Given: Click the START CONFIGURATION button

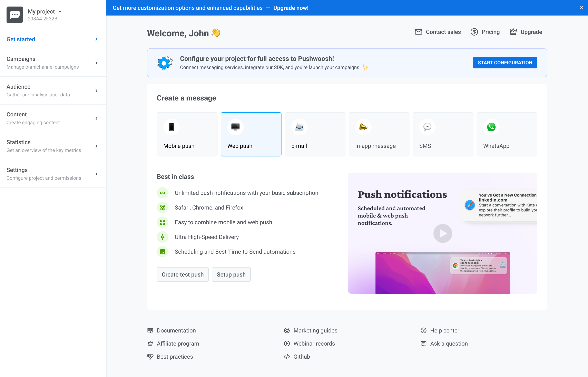Looking at the screenshot, I should point(505,63).
